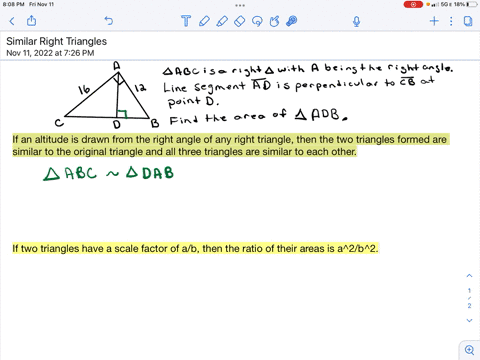The height and width of the screenshot is (360, 480).
Task: Jump to previous page arrow
Action: [469, 276]
